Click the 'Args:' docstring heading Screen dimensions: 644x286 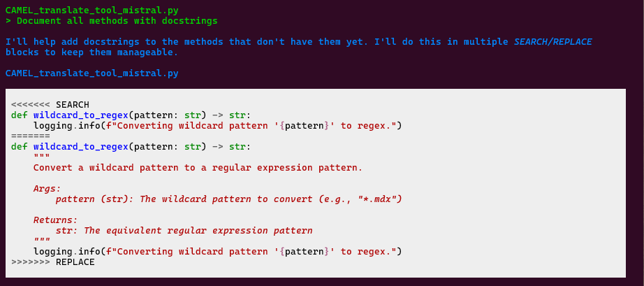click(47, 189)
